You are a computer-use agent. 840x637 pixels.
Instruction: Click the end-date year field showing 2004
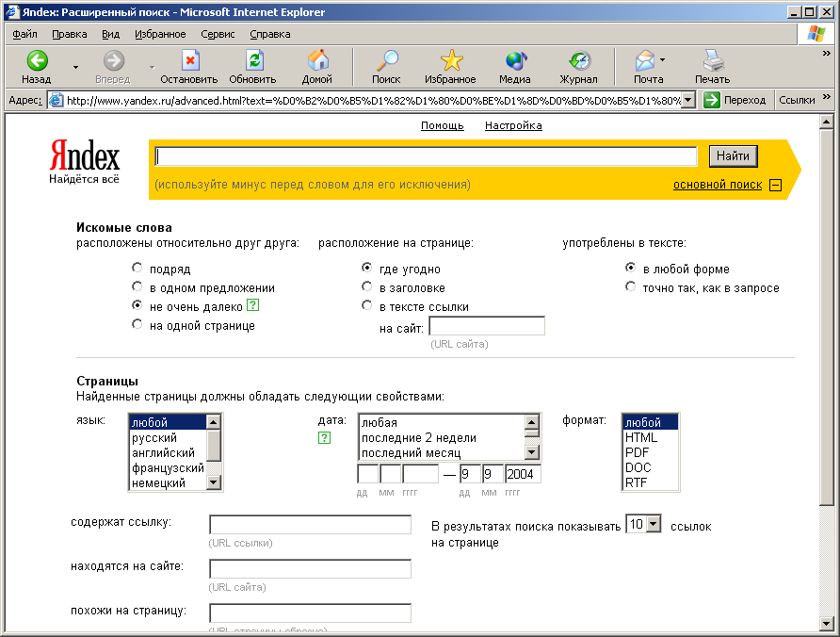click(x=523, y=474)
